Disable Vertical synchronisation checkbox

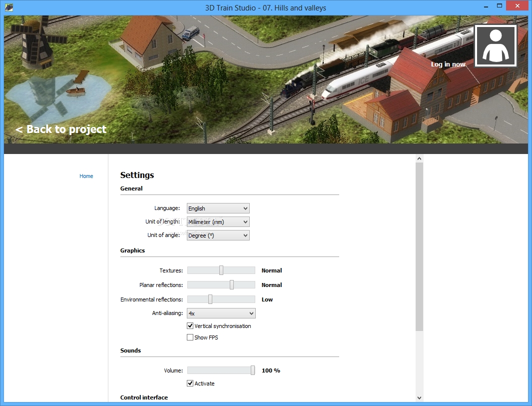pos(190,326)
